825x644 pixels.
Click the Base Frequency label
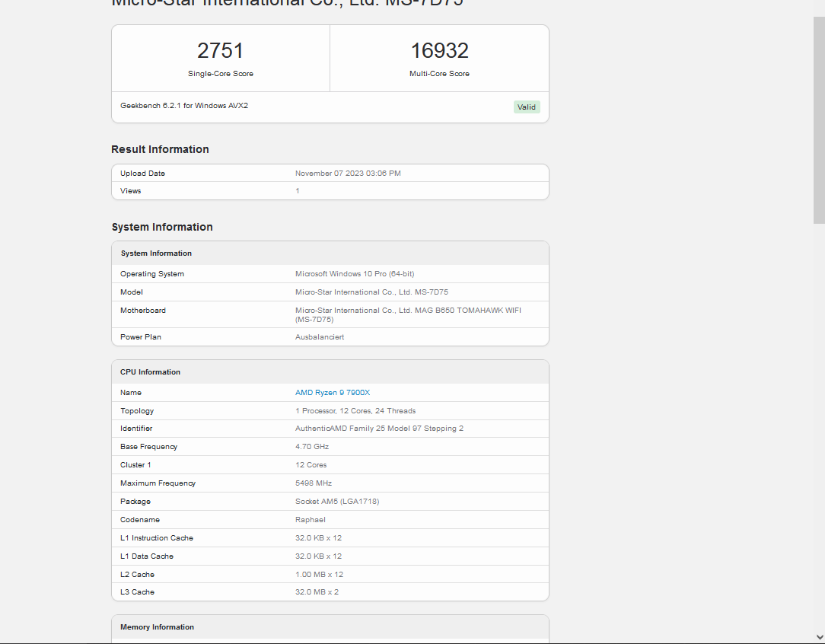(149, 447)
